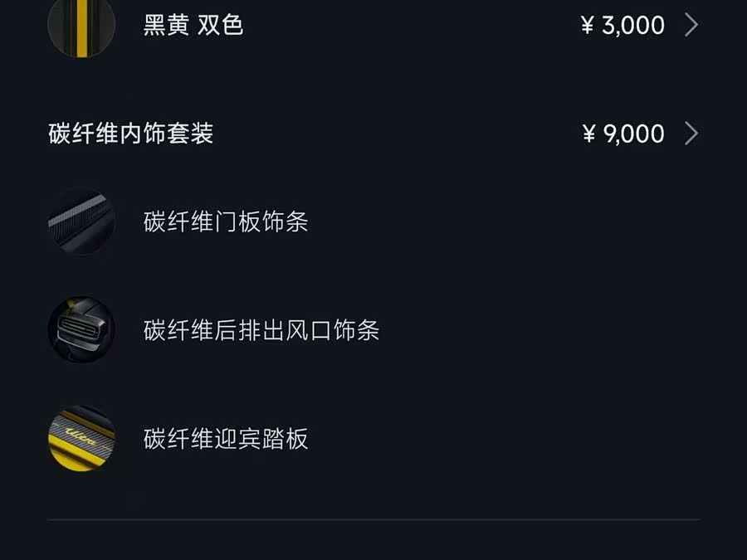
Task: Click the ¥ 3,000 price
Action: tap(622, 25)
